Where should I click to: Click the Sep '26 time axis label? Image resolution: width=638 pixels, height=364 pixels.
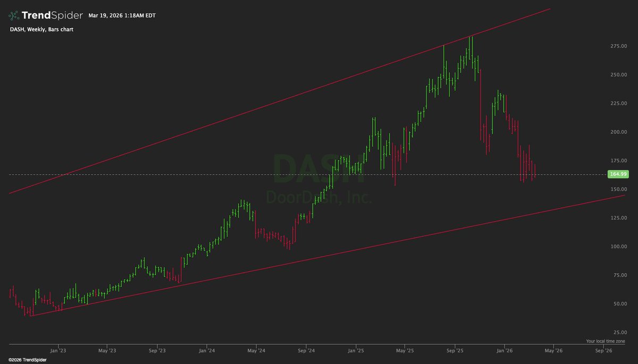604,351
